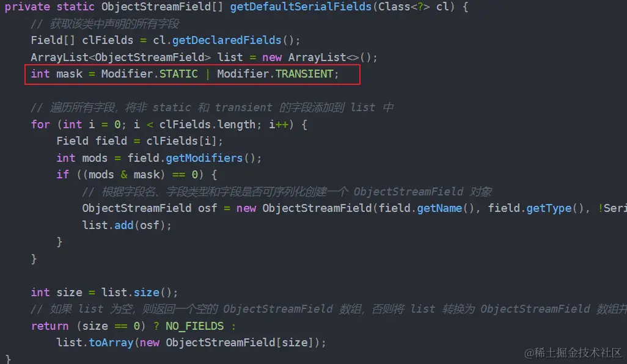Click the ArrayList<ObjectStreamField> type declaration
The height and width of the screenshot is (364, 627).
tap(120, 57)
